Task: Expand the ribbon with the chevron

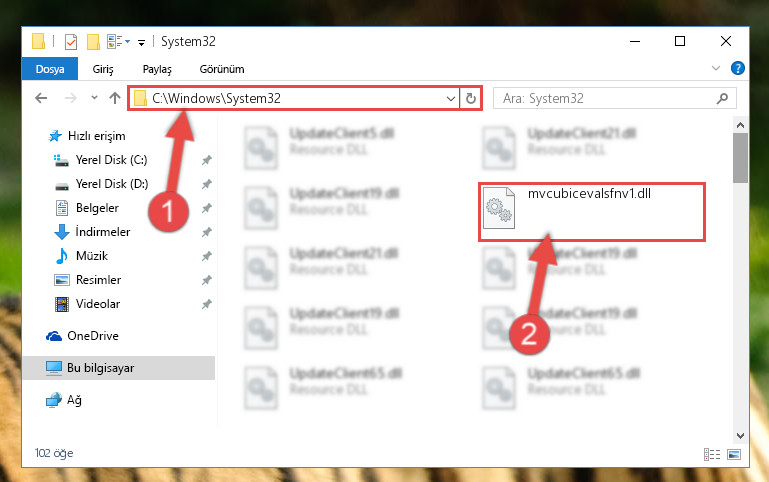Action: click(x=716, y=68)
